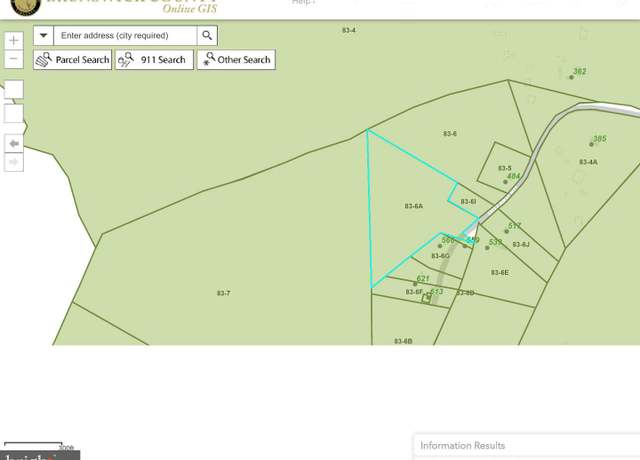Go forward to next map extent

coord(14,162)
